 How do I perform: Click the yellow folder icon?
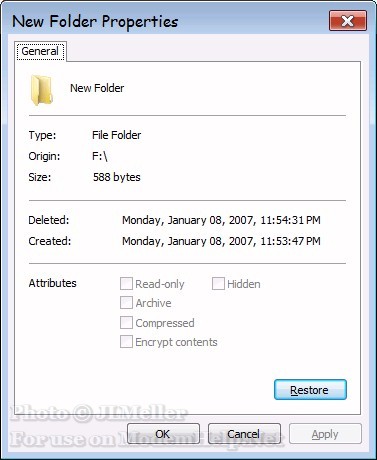coord(42,90)
